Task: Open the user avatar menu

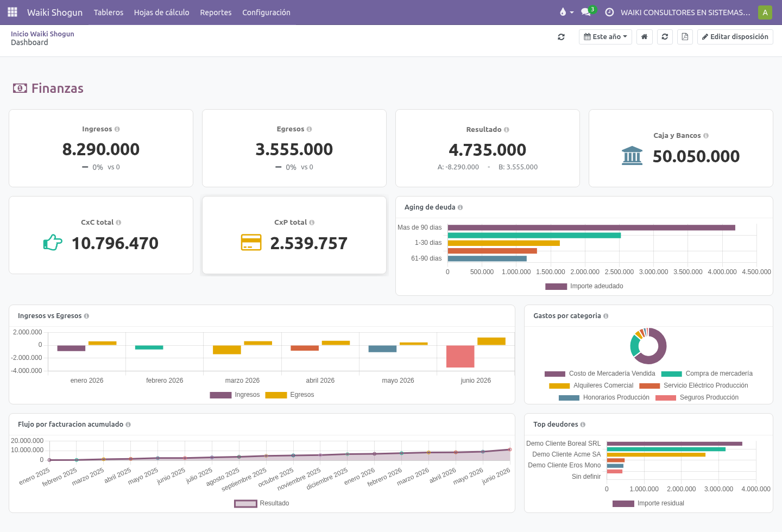Action: tap(765, 12)
